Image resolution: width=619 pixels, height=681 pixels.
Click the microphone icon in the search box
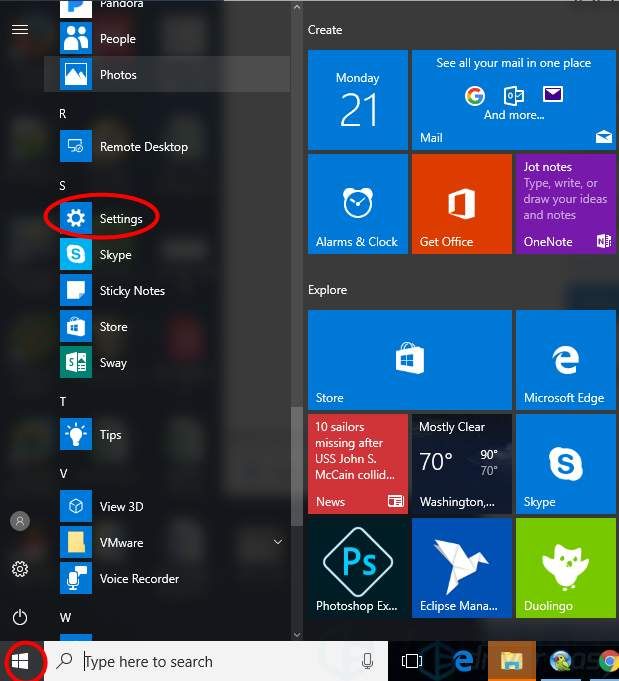point(368,661)
